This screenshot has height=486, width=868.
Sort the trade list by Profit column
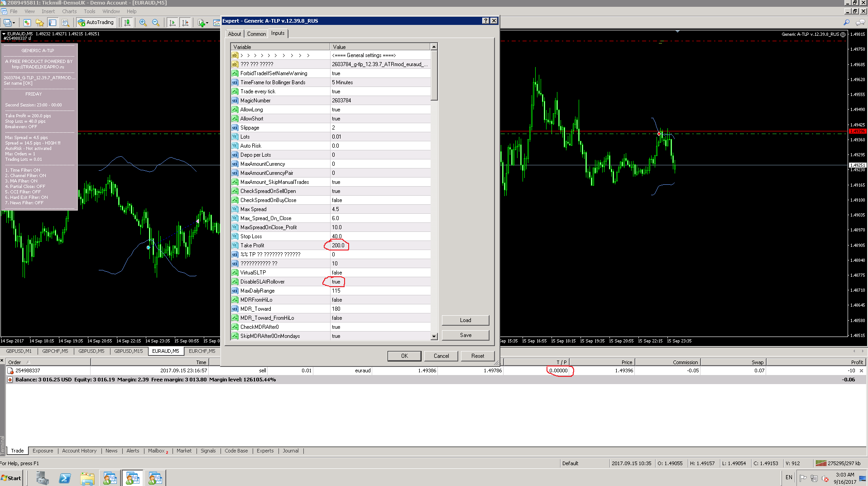pos(815,362)
